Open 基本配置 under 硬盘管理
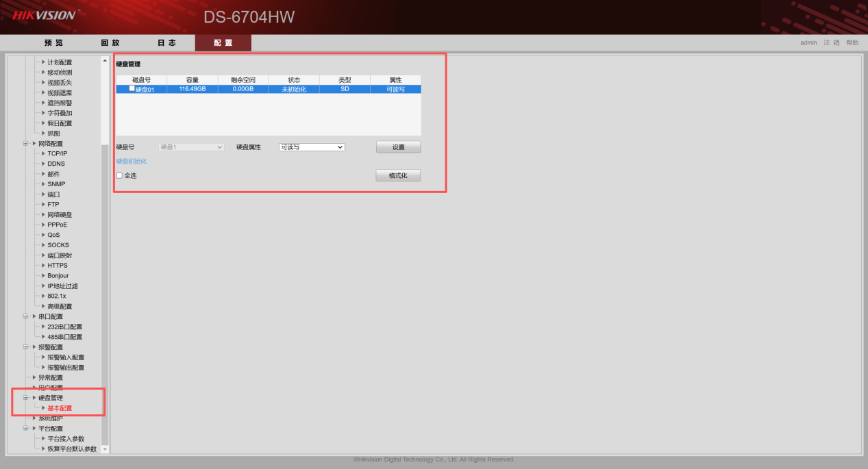The image size is (868, 469). click(x=60, y=408)
